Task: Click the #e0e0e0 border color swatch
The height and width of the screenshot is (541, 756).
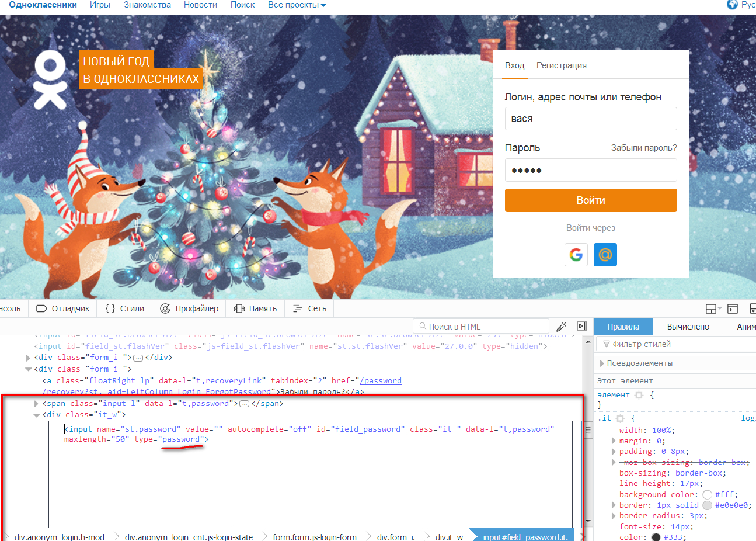Action: 707,505
